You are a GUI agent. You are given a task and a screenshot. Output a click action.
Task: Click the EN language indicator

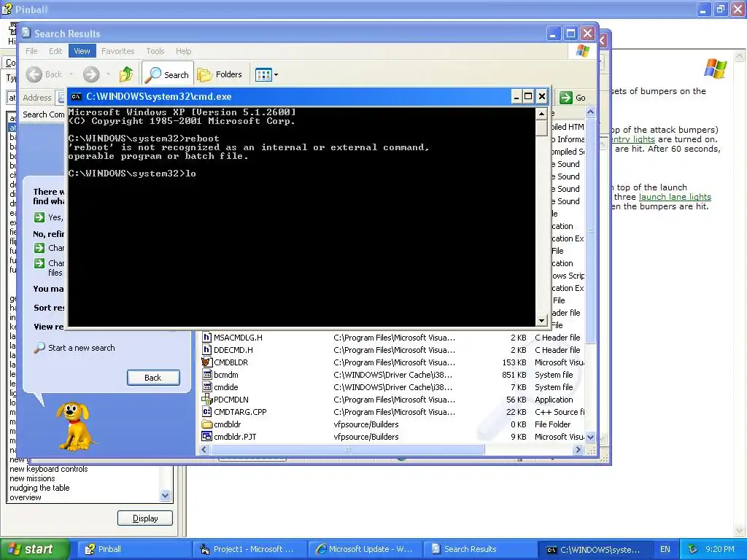665,549
